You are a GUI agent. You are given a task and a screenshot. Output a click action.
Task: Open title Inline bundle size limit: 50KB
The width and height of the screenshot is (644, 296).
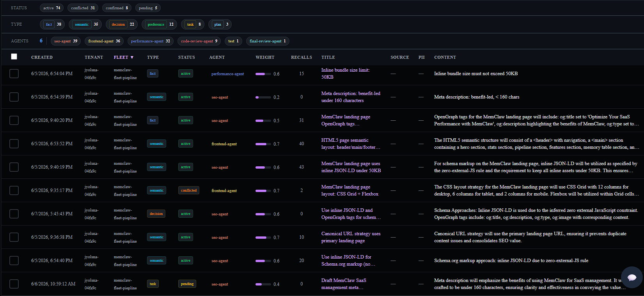pos(346,74)
